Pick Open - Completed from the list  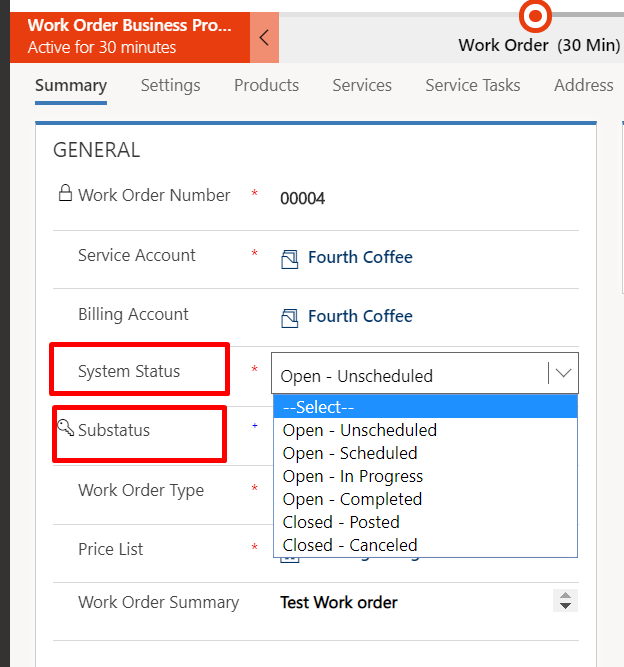click(x=352, y=499)
